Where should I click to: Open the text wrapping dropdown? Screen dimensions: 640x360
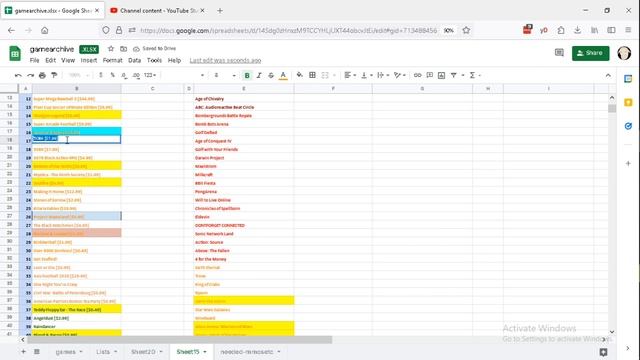(x=382, y=75)
